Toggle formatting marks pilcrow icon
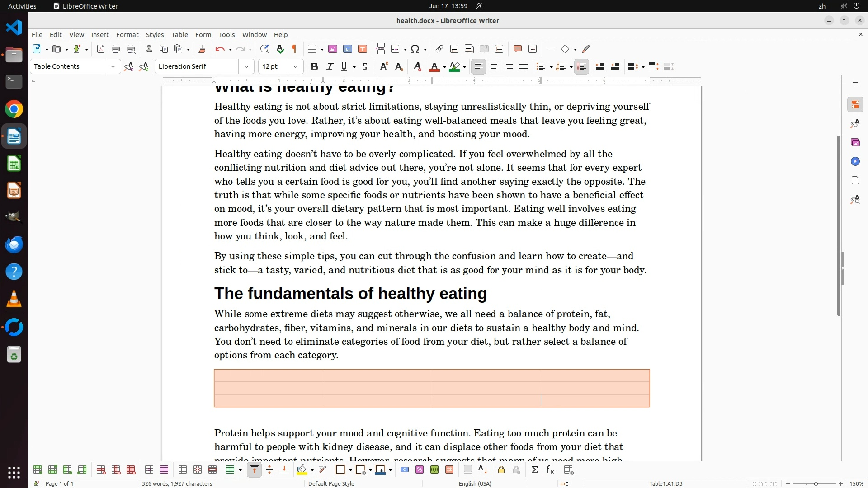868x488 pixels. [x=294, y=49]
